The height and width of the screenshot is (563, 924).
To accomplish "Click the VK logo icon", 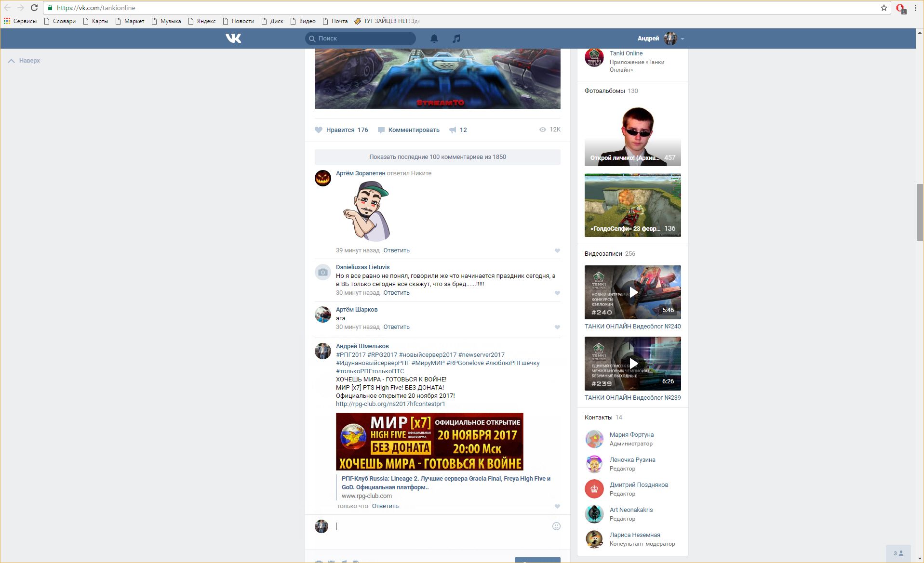I will point(233,39).
